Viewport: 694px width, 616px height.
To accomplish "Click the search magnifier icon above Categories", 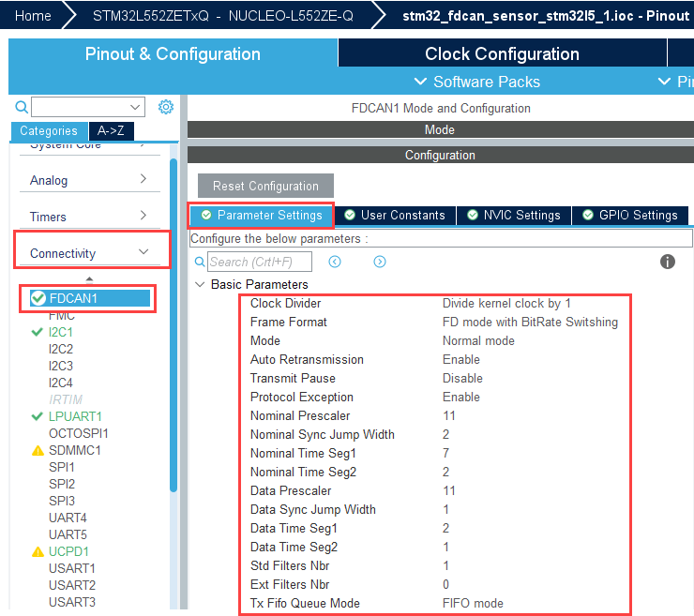I will click(x=22, y=107).
